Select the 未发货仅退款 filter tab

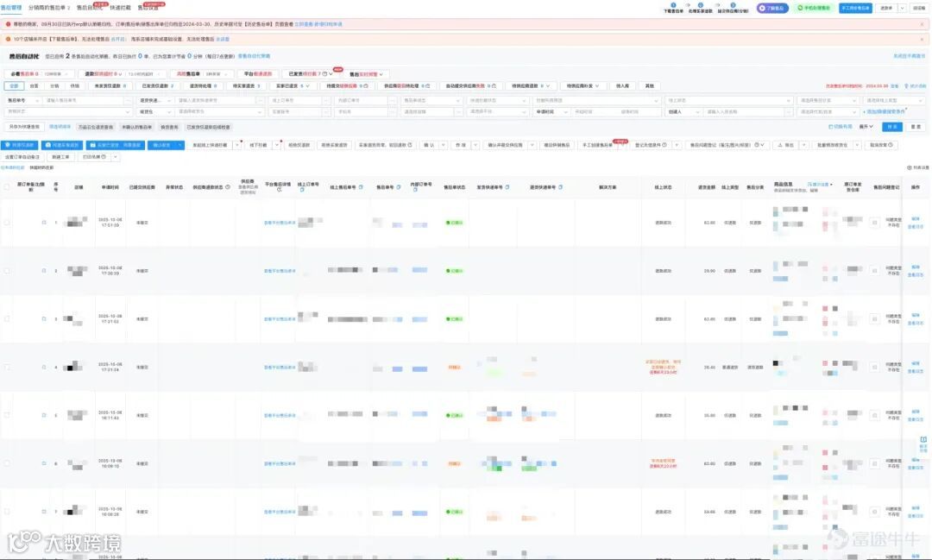pos(110,86)
